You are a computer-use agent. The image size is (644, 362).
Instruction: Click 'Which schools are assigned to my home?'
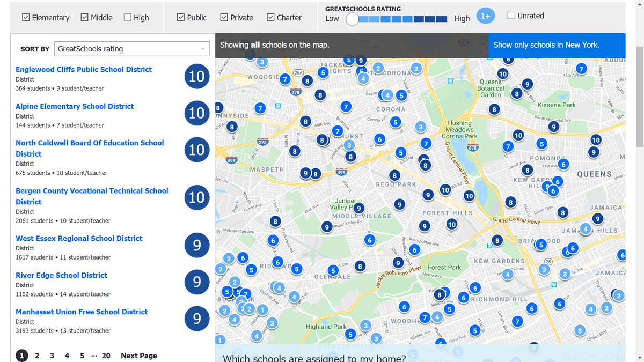[x=314, y=358]
